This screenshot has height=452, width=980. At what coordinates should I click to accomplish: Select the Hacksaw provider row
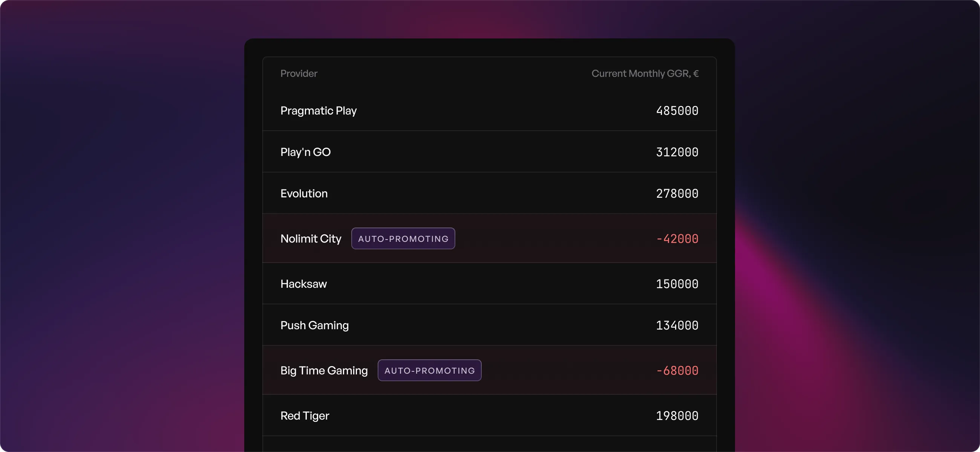(490, 284)
